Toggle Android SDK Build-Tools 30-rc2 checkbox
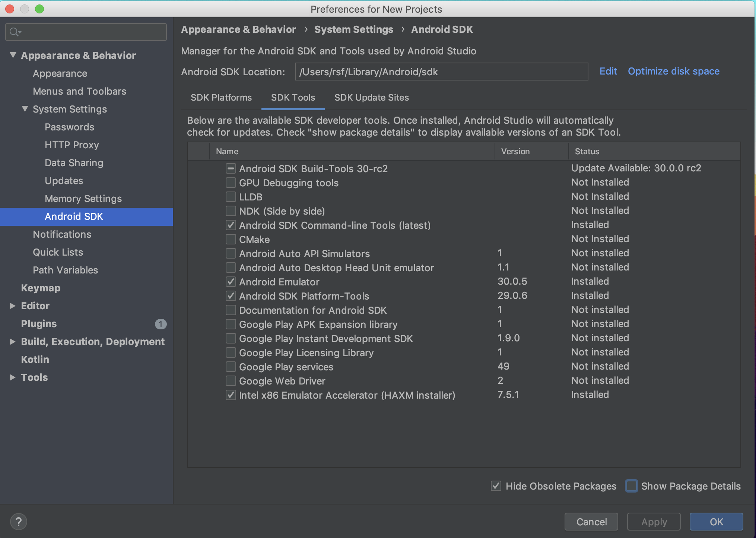Image resolution: width=756 pixels, height=538 pixels. 231,168
